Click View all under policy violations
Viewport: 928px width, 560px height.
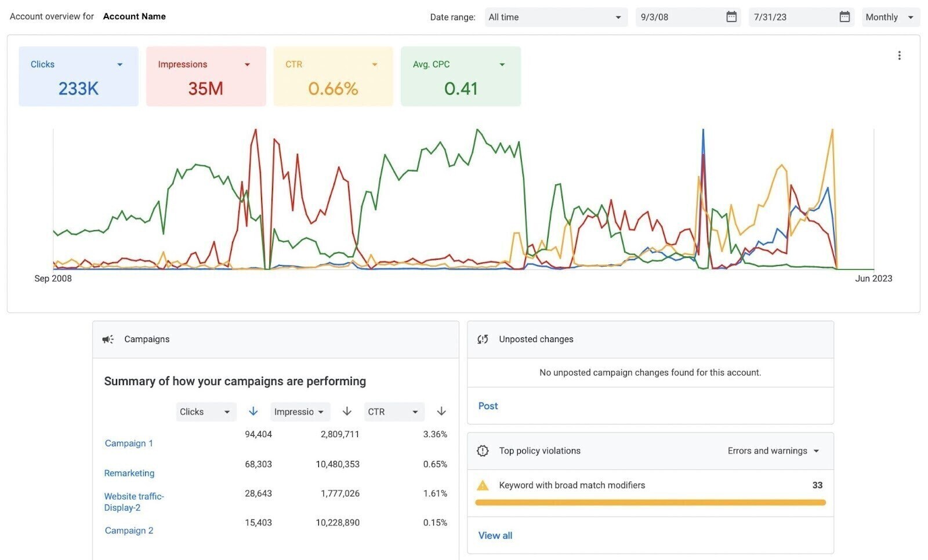tap(495, 535)
